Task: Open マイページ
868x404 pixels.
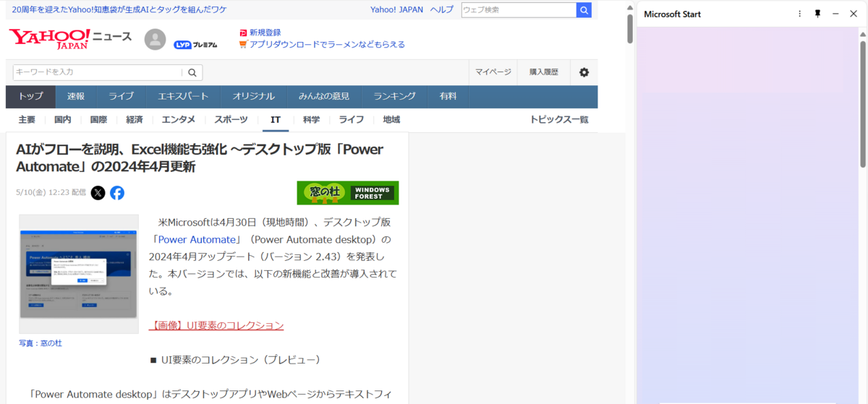Action: 493,72
